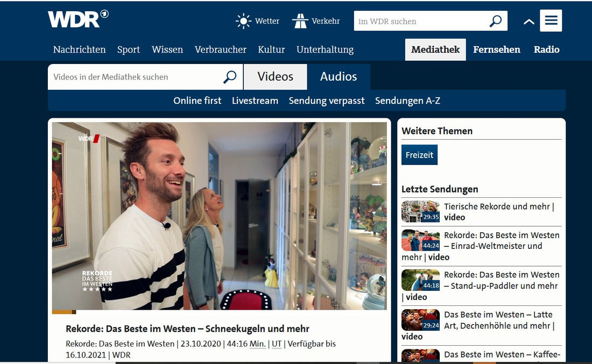Open the Sport section

[129, 49]
